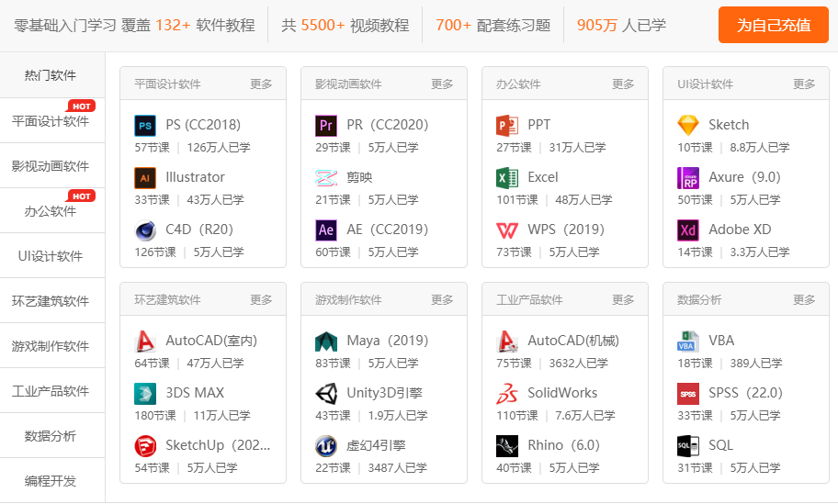Open 办公软件 sidebar category

[x=52, y=210]
